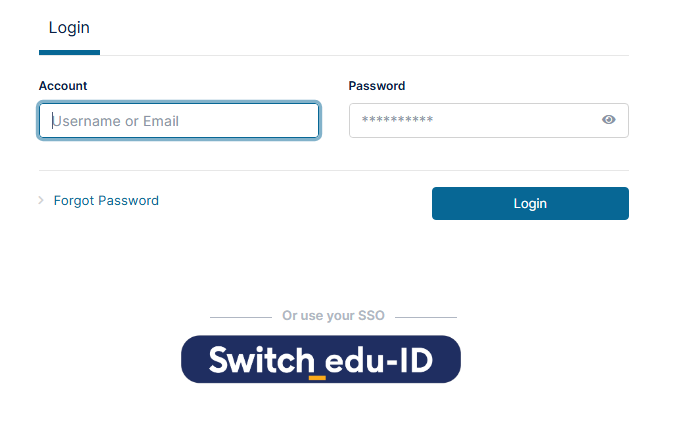The image size is (687, 433).
Task: Place the cursor in the Account input
Action: point(179,121)
